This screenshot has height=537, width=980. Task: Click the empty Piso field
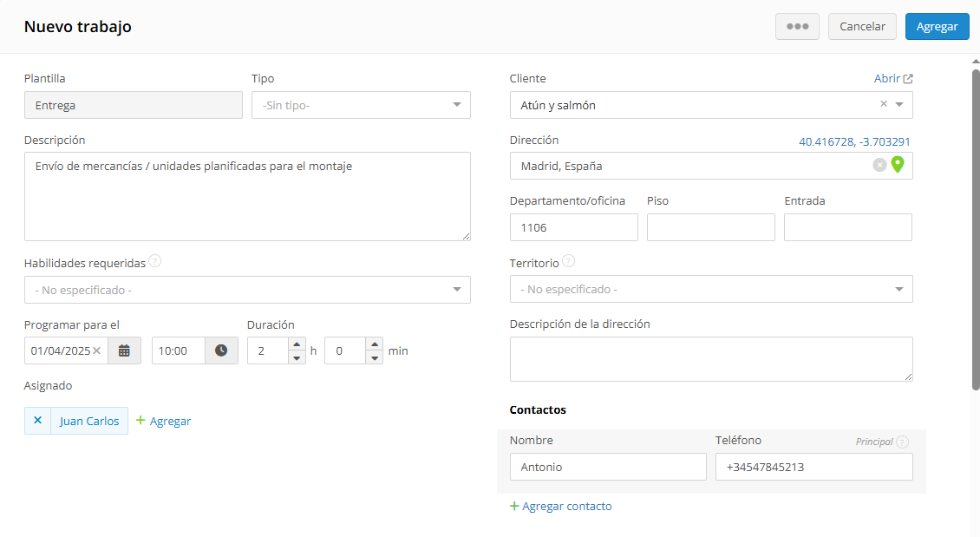(x=710, y=227)
